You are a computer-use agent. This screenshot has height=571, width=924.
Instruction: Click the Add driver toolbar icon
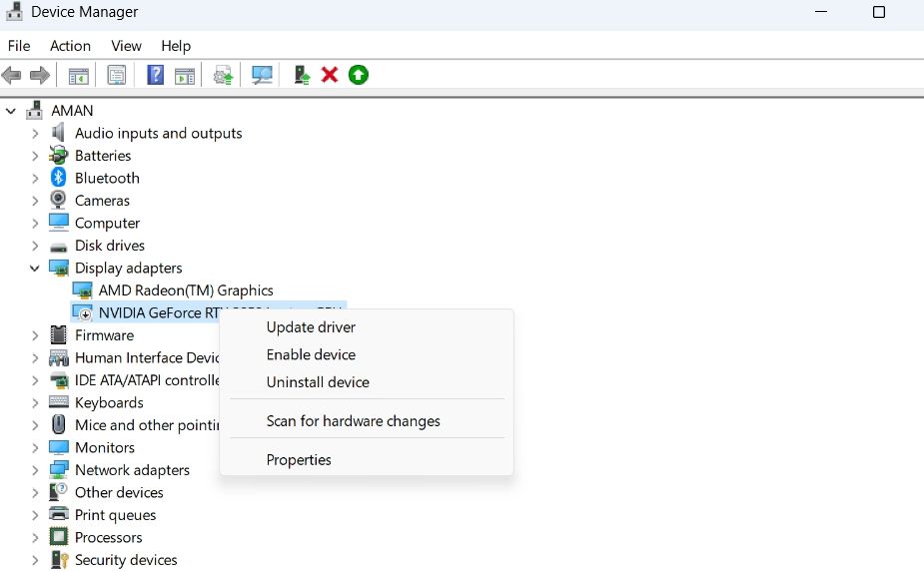point(302,75)
